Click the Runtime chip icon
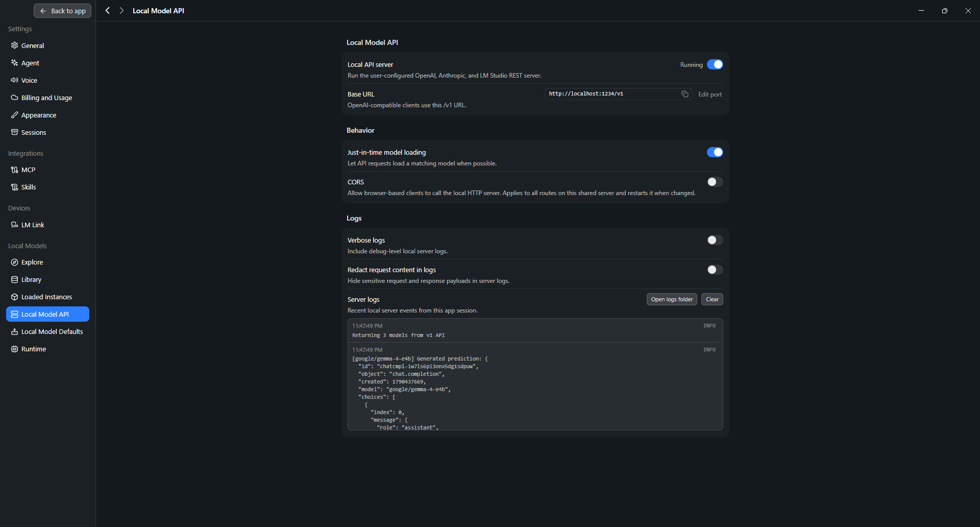 (14, 349)
